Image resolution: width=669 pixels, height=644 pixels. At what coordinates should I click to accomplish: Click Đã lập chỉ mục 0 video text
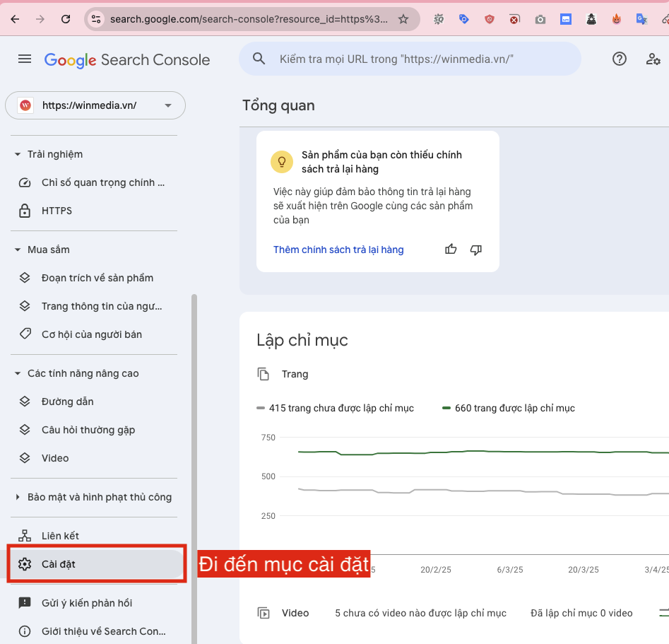(x=581, y=614)
